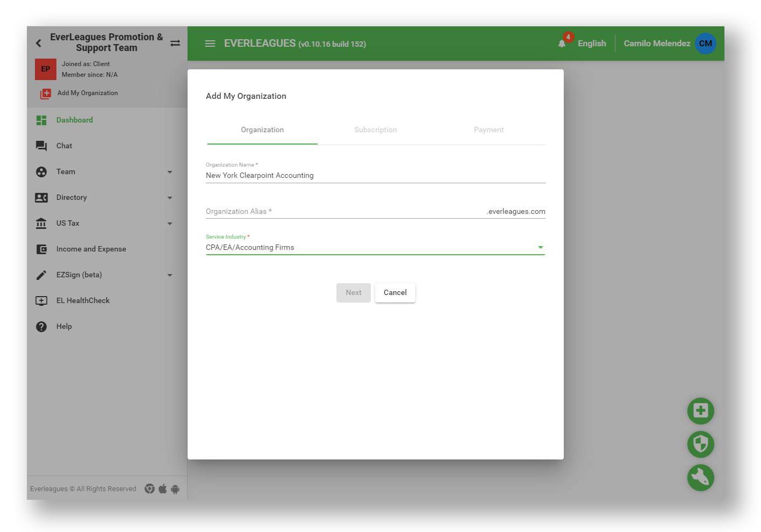Screen dimensions: 761x532
Task: Click EverLeagues Promotion & Support Team name
Action: (x=106, y=42)
